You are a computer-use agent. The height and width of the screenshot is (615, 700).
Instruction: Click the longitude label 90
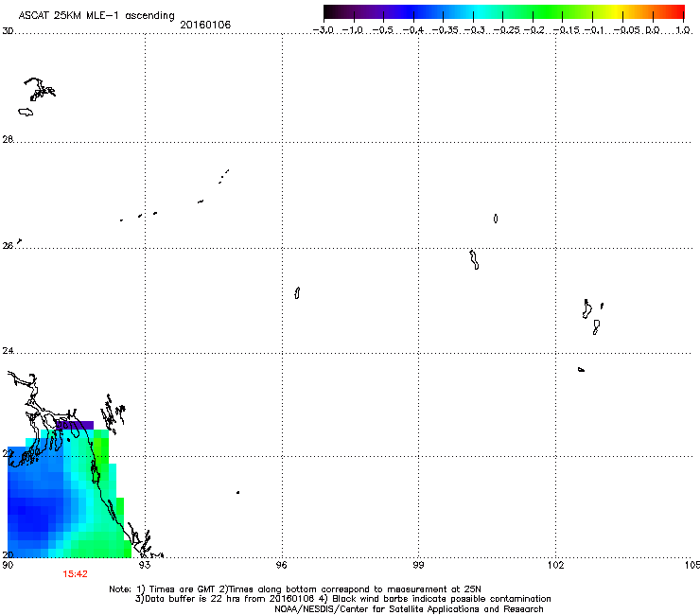click(x=8, y=565)
